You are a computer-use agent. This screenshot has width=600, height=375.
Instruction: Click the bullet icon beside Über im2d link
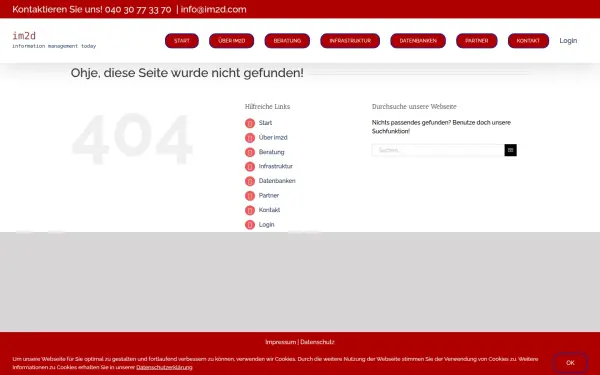(x=250, y=138)
